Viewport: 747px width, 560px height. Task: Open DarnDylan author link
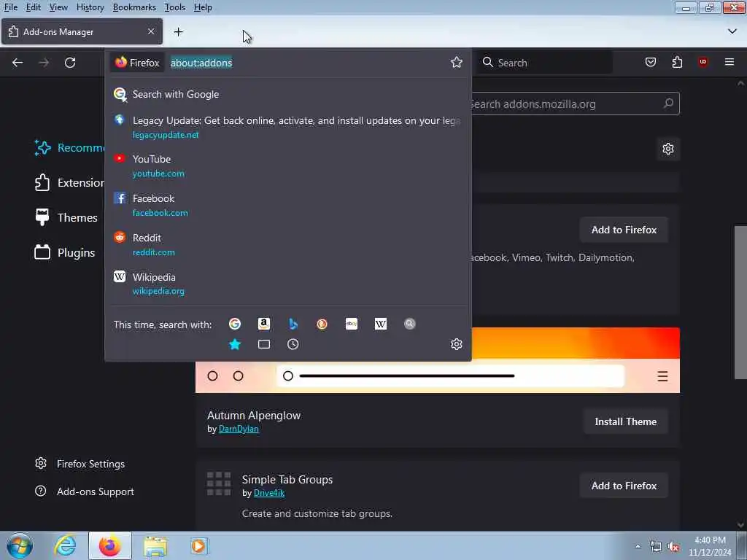pos(239,429)
